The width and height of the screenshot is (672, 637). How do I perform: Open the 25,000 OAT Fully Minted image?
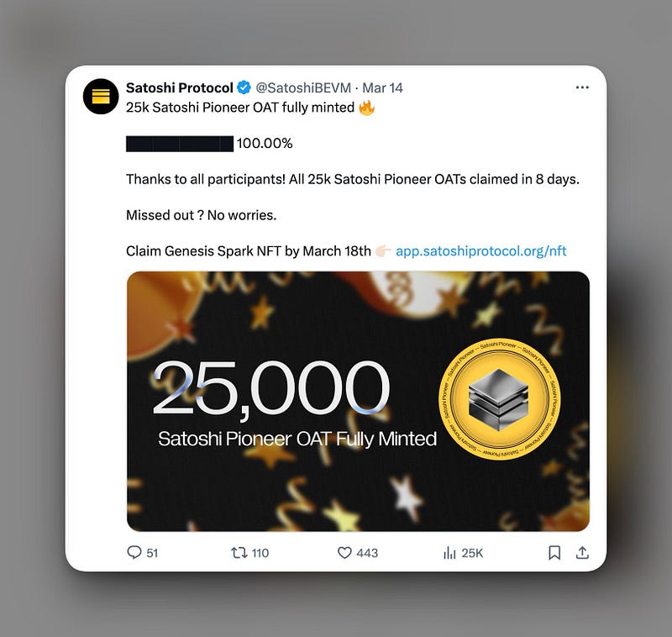pos(359,401)
